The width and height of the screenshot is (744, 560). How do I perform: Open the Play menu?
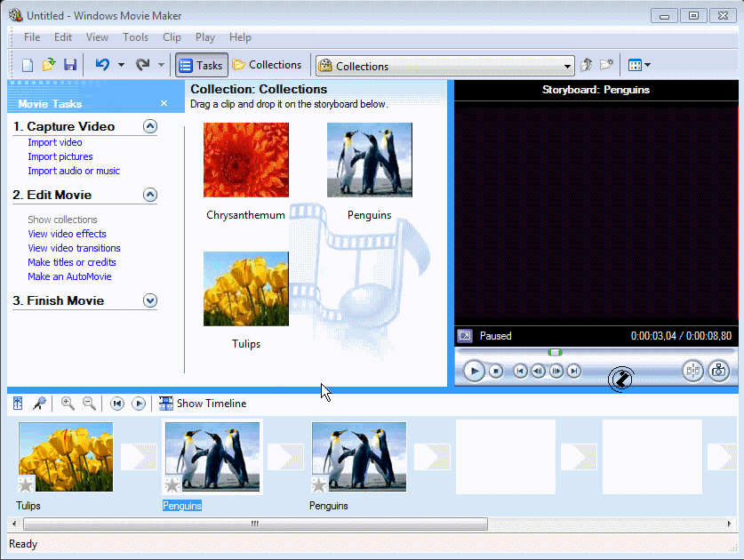pyautogui.click(x=205, y=37)
